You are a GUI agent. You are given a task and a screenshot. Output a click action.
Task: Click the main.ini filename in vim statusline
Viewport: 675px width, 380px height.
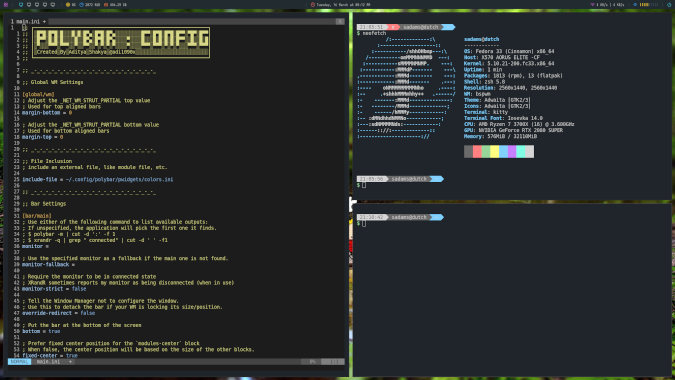click(x=48, y=362)
